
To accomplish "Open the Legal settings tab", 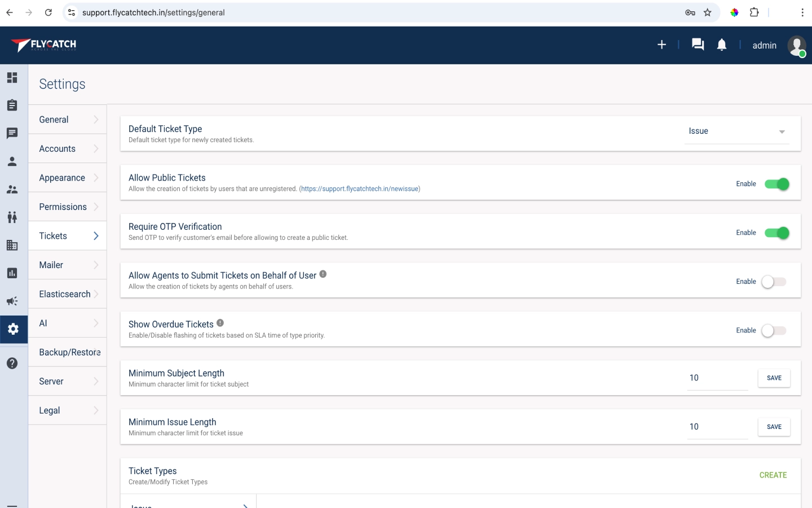I will (x=68, y=410).
